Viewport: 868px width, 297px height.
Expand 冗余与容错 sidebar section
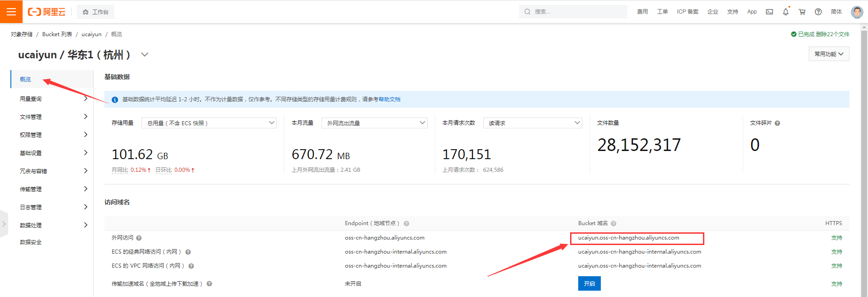(x=52, y=171)
